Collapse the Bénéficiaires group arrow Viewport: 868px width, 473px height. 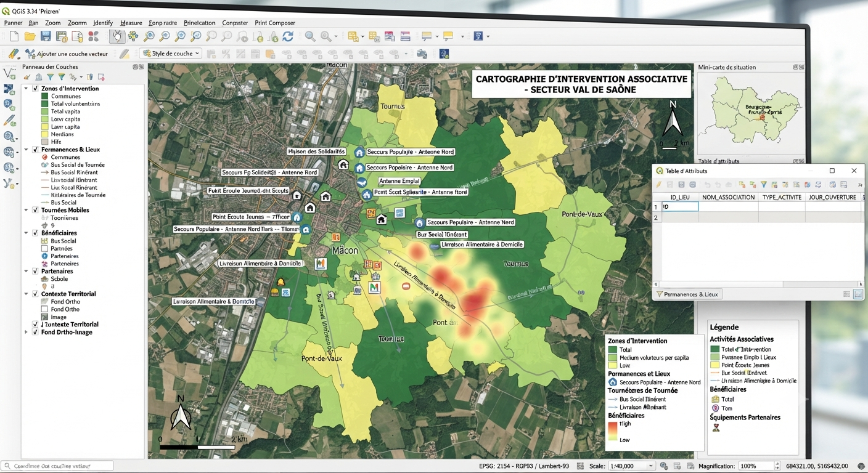26,233
